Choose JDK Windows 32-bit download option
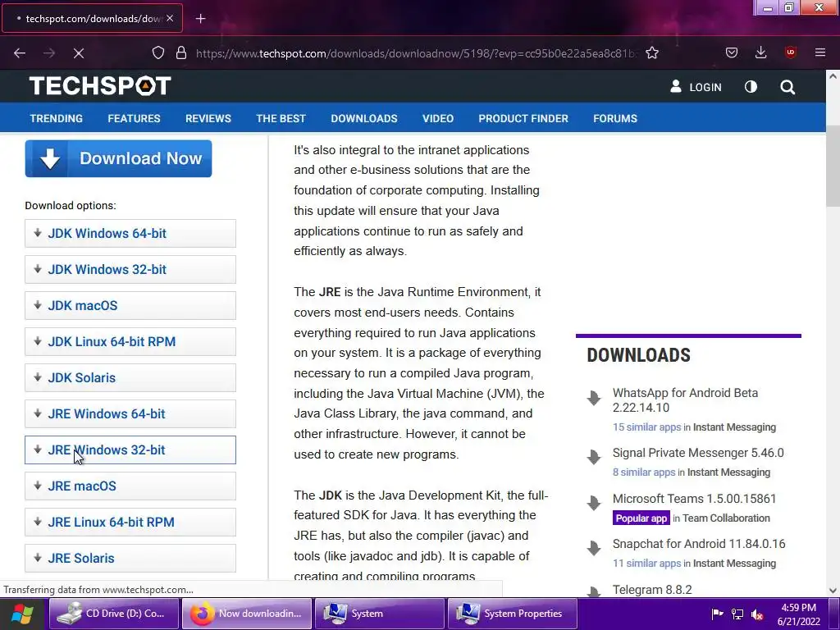Viewport: 840px width, 630px height. pos(130,269)
